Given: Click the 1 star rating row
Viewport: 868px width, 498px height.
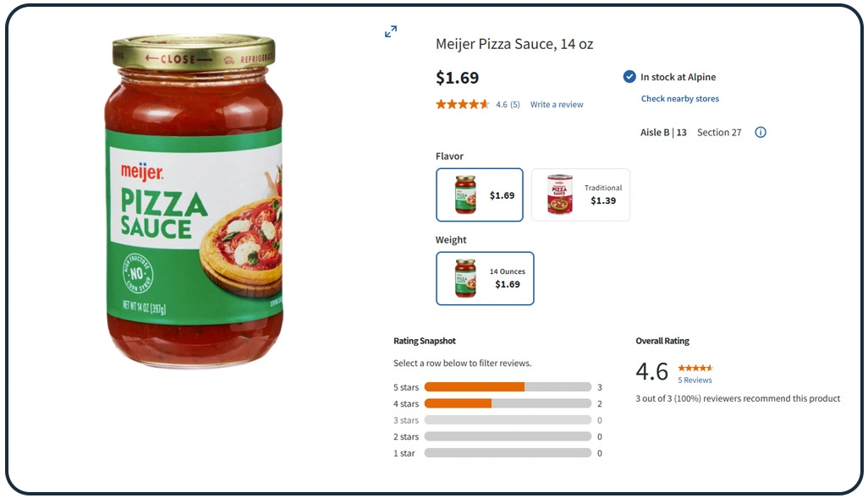Looking at the screenshot, I should [x=507, y=453].
